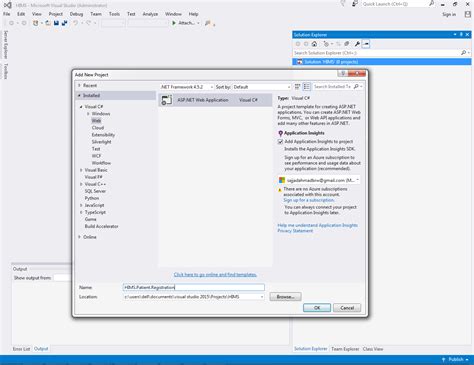This screenshot has width=474, height=365.
Task: Select the ASP.NET Web Application template
Action: [215, 100]
